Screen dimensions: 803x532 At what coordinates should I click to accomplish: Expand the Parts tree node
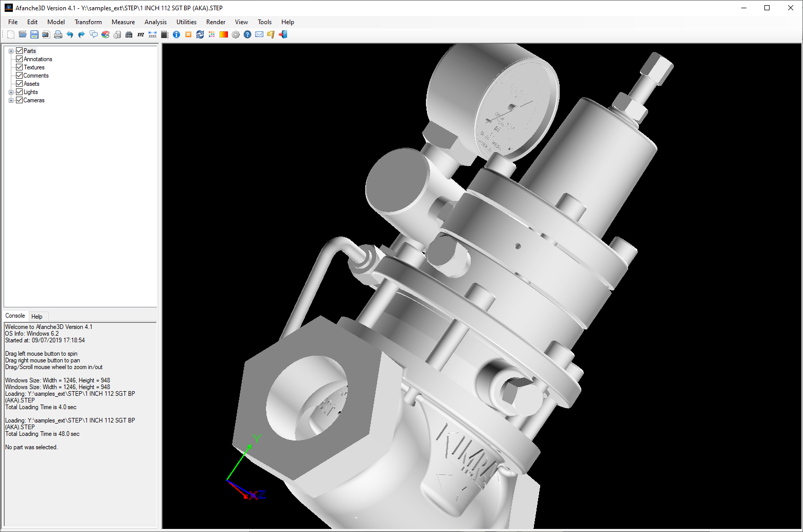pyautogui.click(x=11, y=51)
